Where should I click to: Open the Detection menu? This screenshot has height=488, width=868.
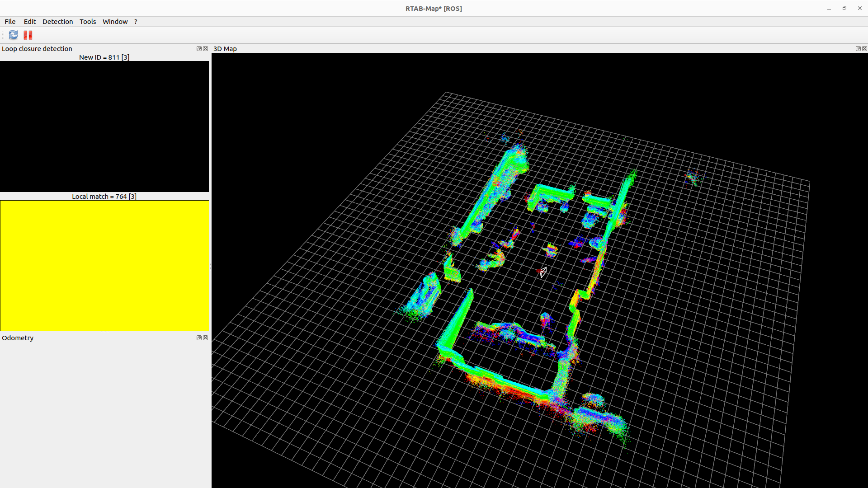pyautogui.click(x=57, y=21)
